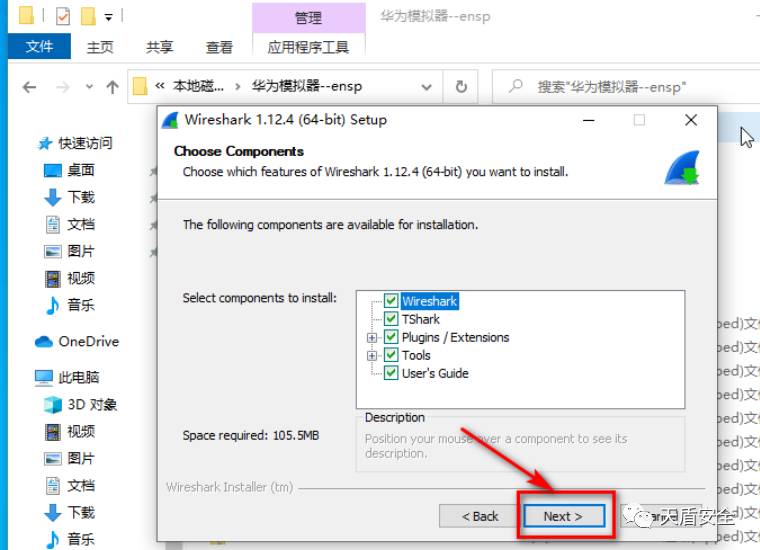Click the properties icon in quick access toolbar
The width and height of the screenshot is (760, 550).
63,16
